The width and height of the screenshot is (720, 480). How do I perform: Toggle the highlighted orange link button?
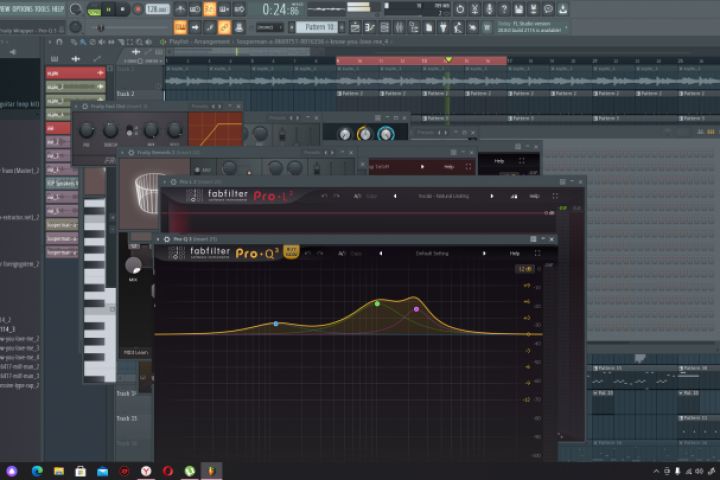point(224,28)
